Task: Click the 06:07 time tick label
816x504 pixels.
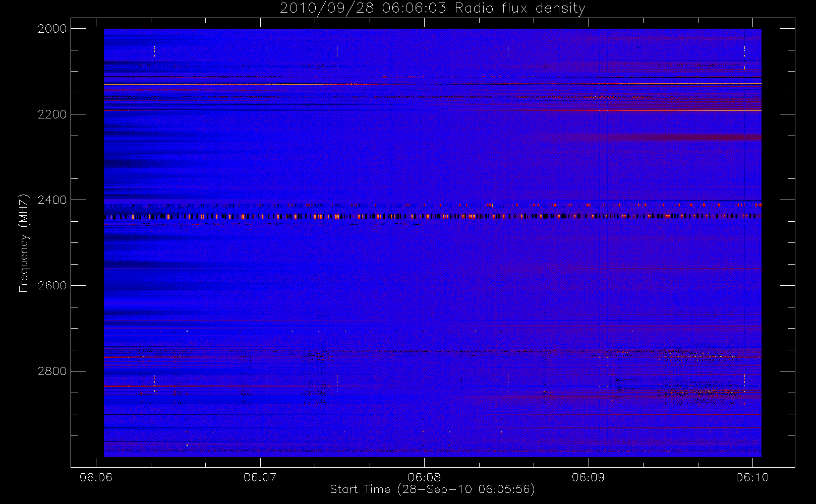Action: 260,477
